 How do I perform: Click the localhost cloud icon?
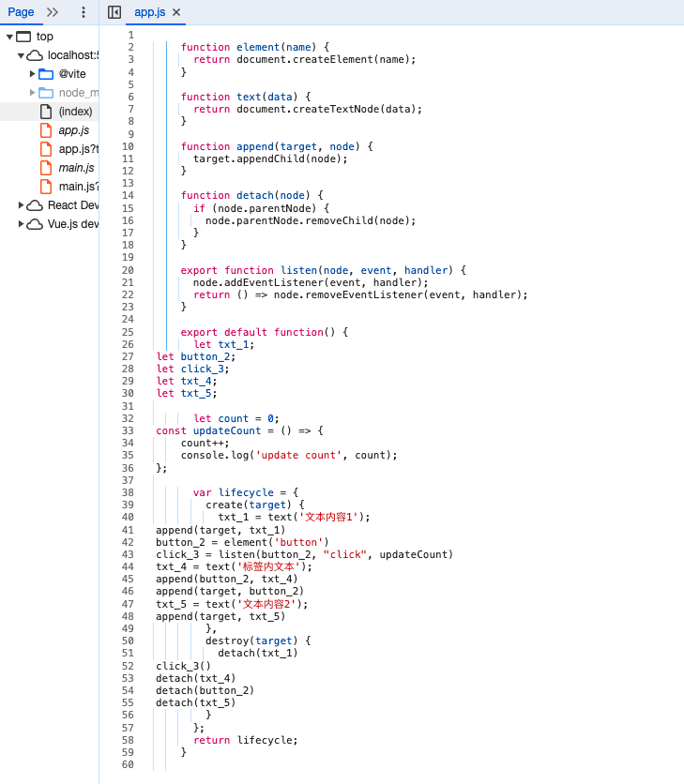tap(35, 55)
